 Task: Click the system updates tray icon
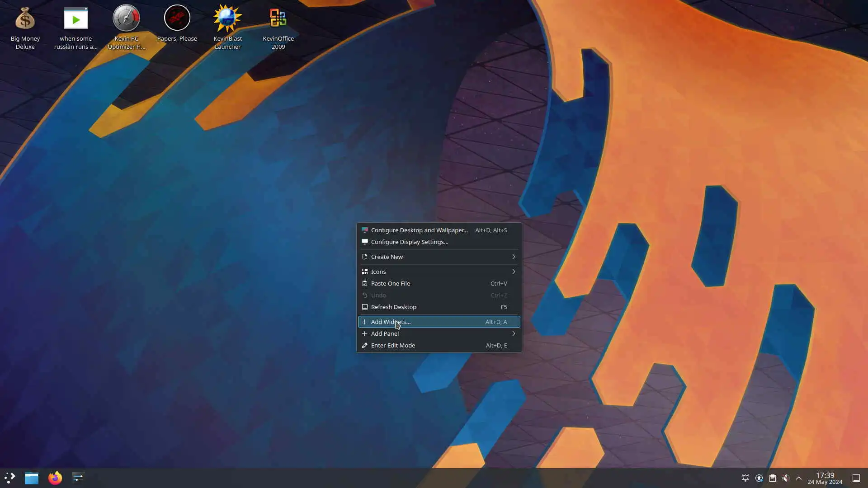click(759, 478)
